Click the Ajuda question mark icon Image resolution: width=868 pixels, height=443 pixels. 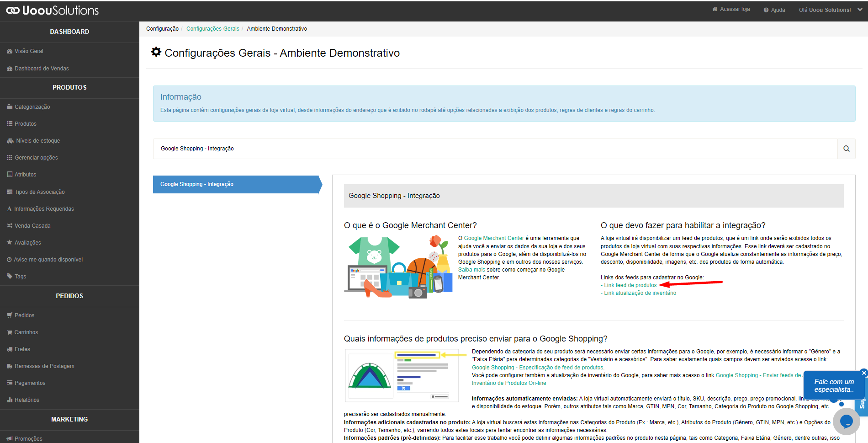click(x=766, y=10)
